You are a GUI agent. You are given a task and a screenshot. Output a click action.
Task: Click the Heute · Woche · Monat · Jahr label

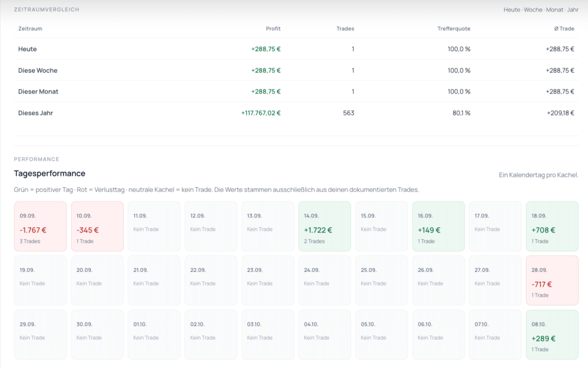click(x=541, y=10)
